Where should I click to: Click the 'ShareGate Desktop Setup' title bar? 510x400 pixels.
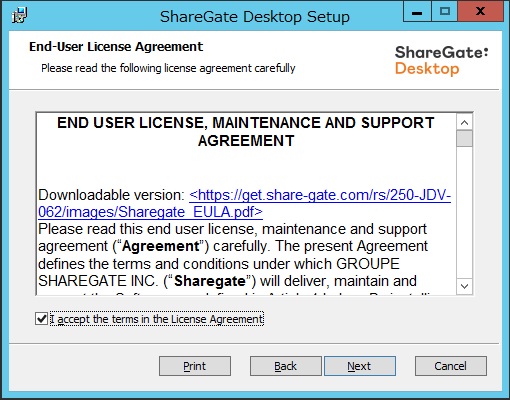(255, 16)
